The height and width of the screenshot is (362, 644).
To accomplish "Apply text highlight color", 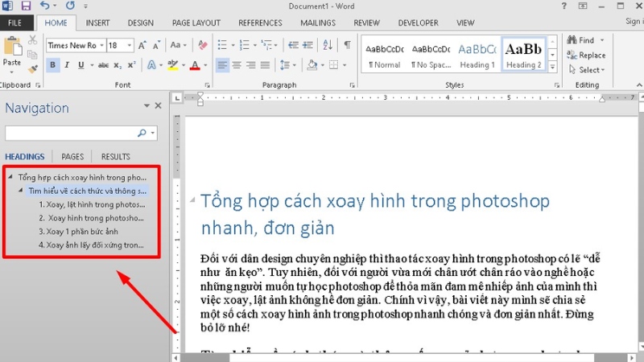I will point(173,65).
